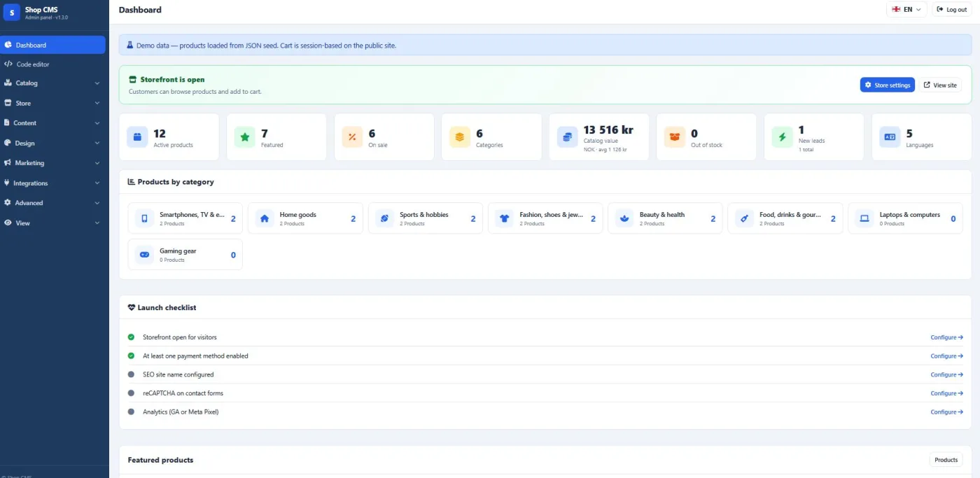This screenshot has height=478, width=980.
Task: Open Store settings
Action: pyautogui.click(x=888, y=85)
